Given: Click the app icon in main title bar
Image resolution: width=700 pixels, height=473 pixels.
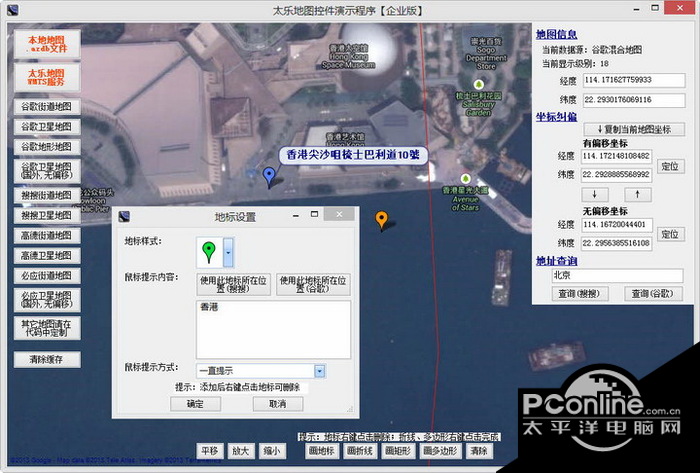Looking at the screenshot, I should click(12, 10).
